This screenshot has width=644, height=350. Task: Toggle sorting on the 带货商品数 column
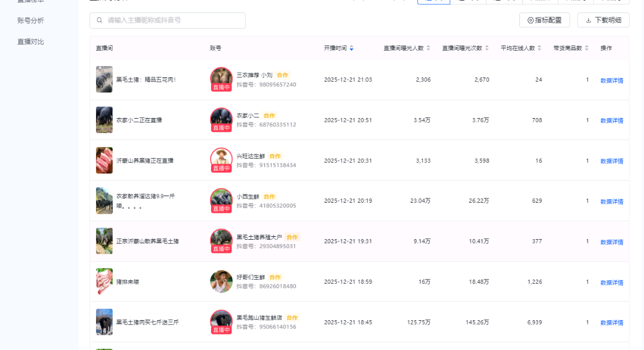pos(587,48)
